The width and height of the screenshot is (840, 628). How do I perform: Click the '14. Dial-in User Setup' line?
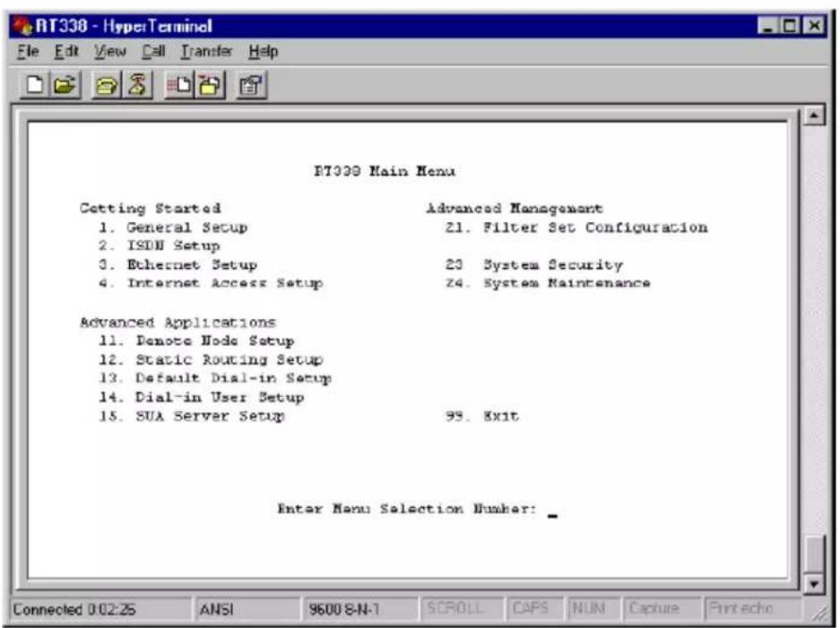pos(202,397)
